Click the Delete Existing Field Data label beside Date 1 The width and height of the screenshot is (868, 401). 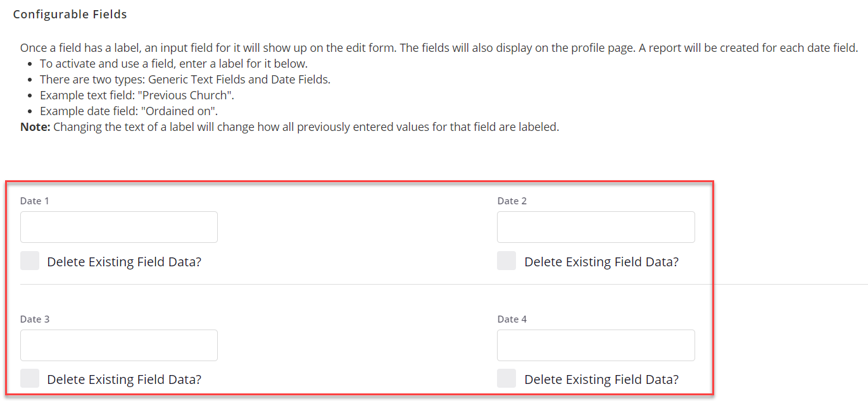124,261
